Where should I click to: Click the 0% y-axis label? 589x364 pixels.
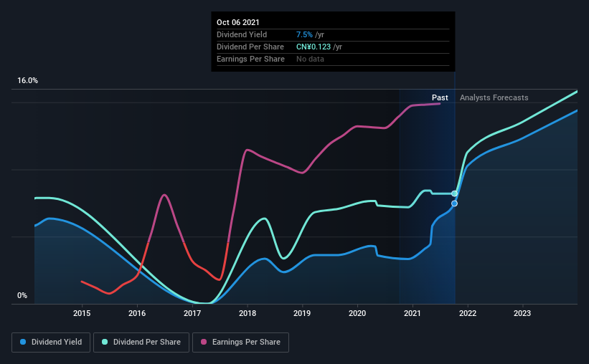22,296
